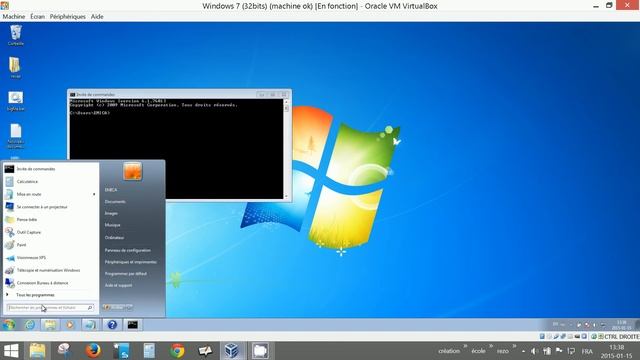Viewport: 640px width, 360px height.
Task: Expand the école toolbar chevron
Action: point(491,346)
